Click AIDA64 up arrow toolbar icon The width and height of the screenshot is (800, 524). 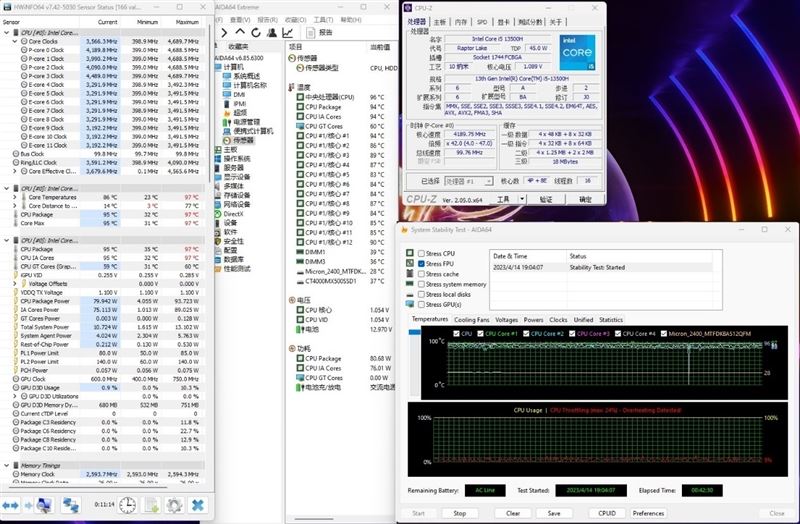coord(240,32)
